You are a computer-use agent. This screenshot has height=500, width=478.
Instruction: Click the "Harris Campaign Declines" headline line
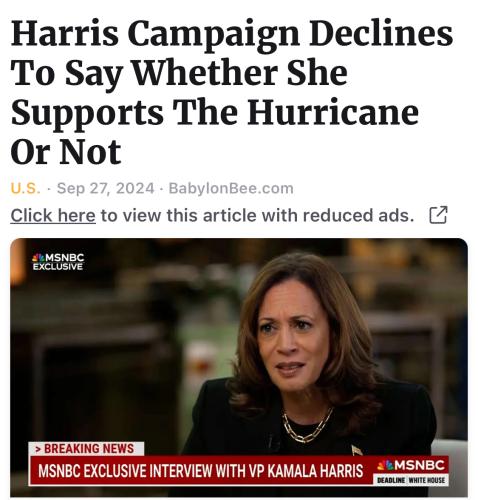click(232, 34)
